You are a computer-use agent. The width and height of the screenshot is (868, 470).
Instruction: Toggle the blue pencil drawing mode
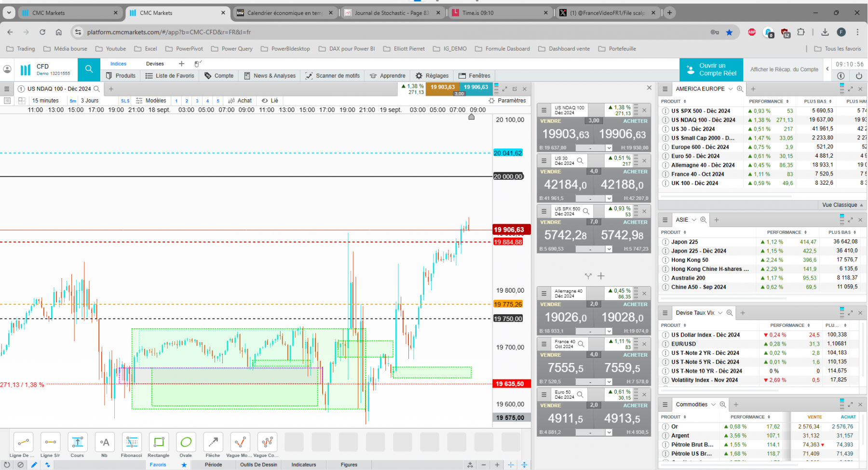(x=34, y=465)
